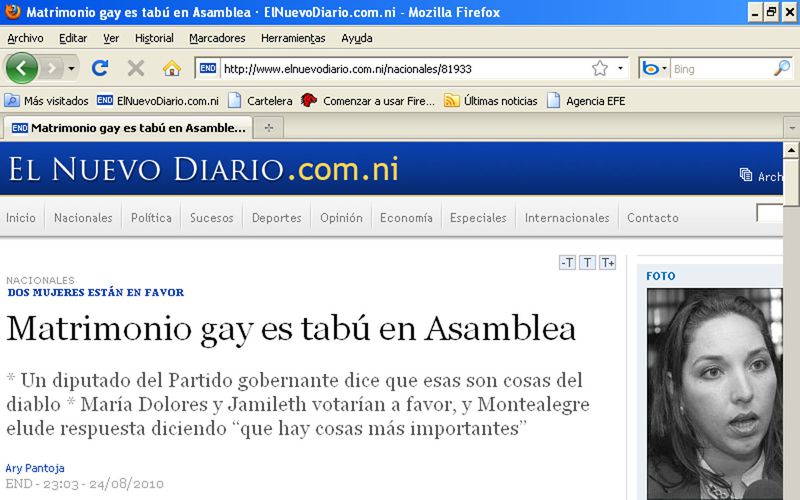
Task: Click the El Nuevo Diario site logo
Action: 203,169
